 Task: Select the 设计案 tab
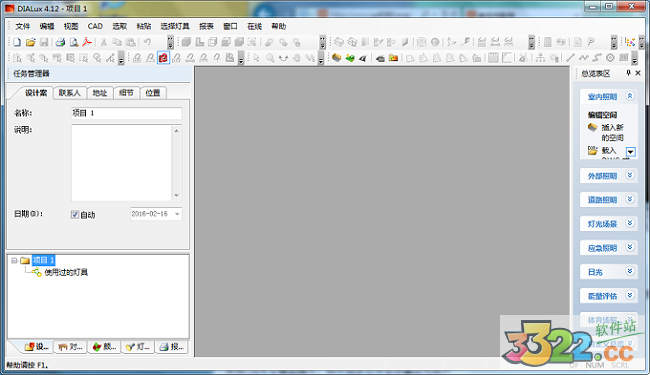36,93
